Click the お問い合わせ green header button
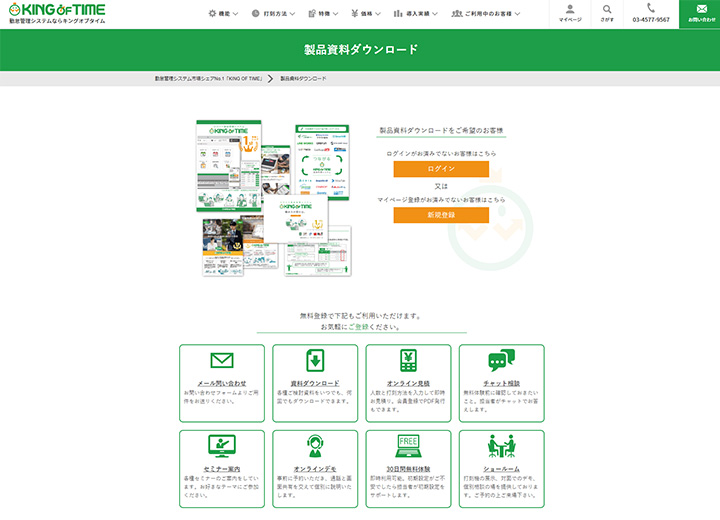The width and height of the screenshot is (720, 520). [x=701, y=14]
